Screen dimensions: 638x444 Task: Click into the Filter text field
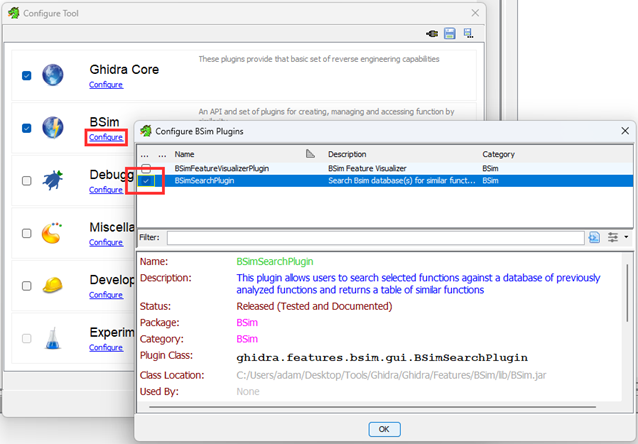click(x=375, y=238)
